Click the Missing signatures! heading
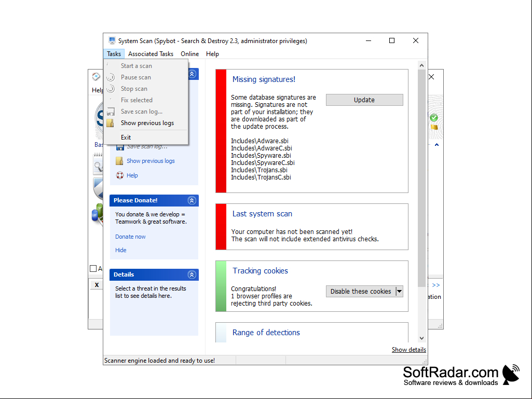532x399 pixels. [264, 79]
